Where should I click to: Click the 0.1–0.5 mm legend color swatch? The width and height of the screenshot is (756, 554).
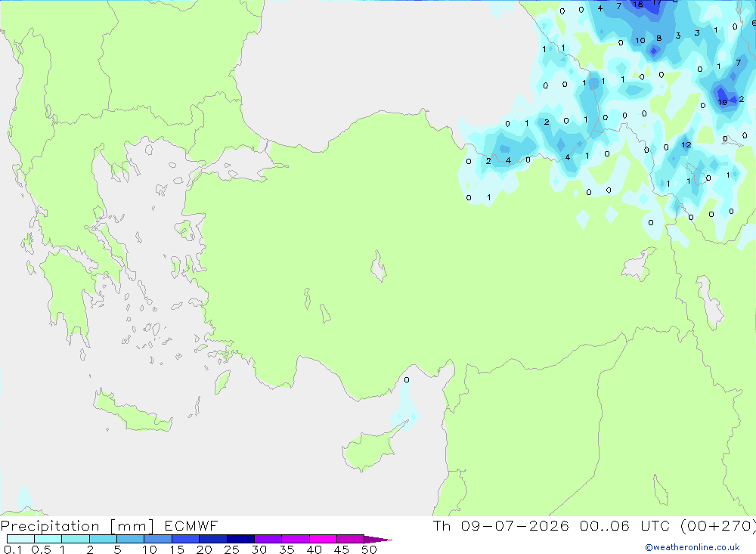click(20, 539)
